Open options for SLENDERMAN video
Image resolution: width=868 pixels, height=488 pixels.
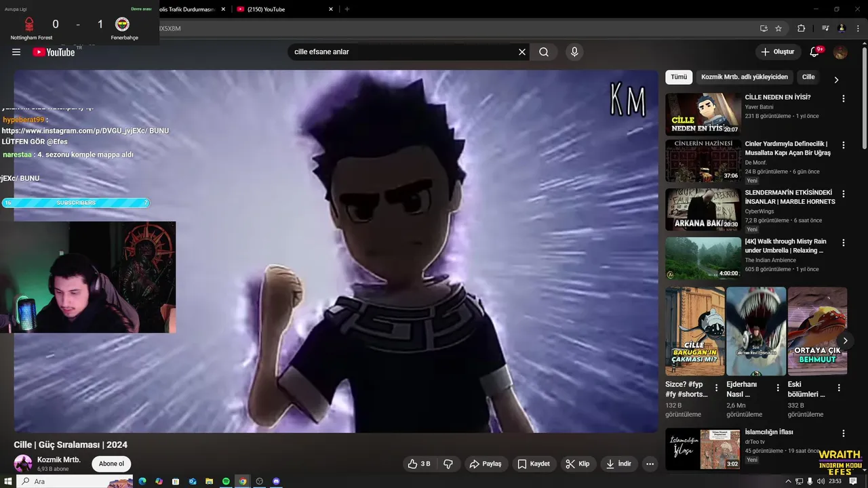pyautogui.click(x=844, y=194)
